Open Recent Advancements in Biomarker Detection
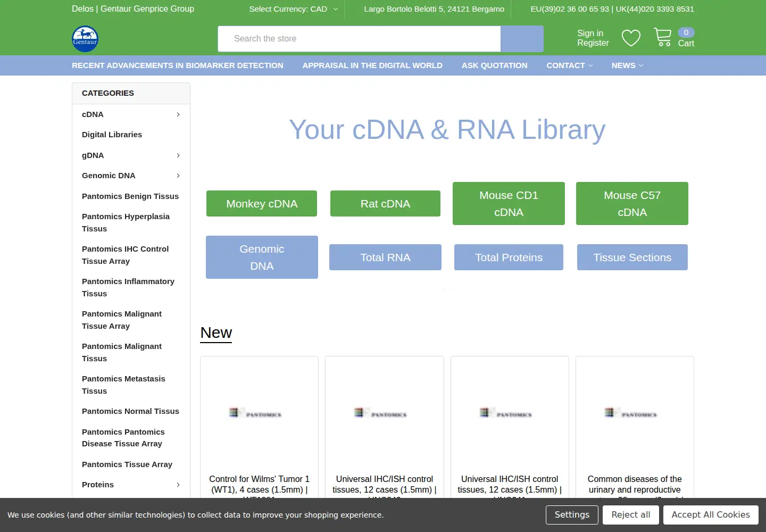 click(178, 65)
